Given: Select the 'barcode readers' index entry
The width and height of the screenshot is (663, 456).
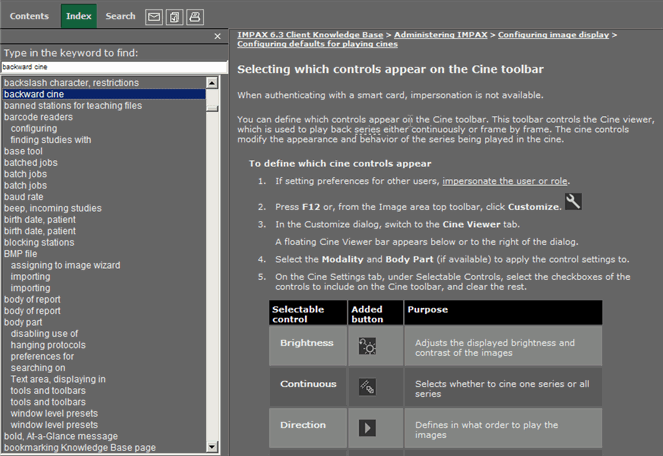Looking at the screenshot, I should (38, 117).
